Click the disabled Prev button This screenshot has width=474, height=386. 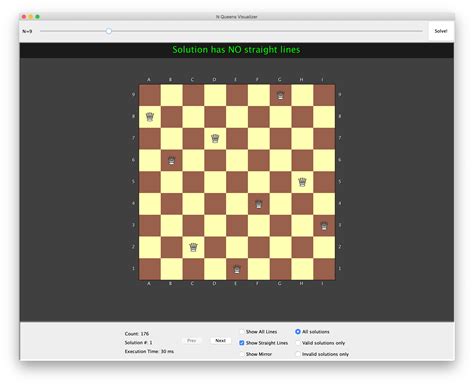192,341
